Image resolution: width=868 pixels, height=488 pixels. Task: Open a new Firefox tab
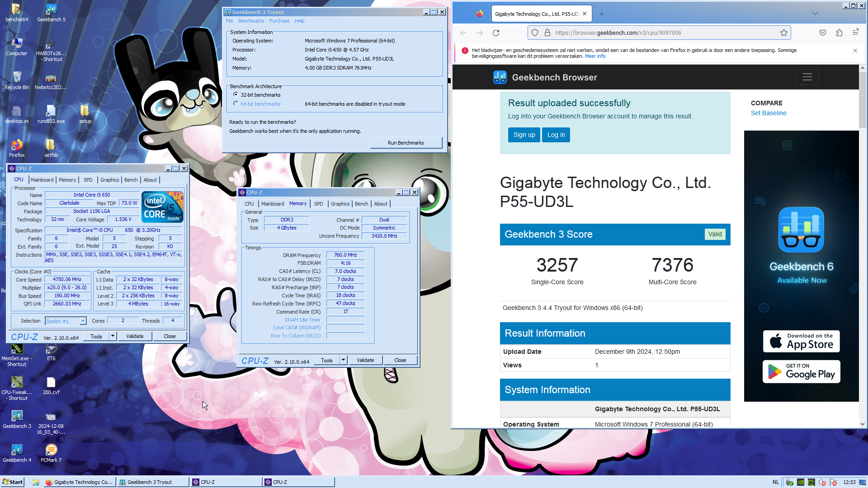[601, 14]
